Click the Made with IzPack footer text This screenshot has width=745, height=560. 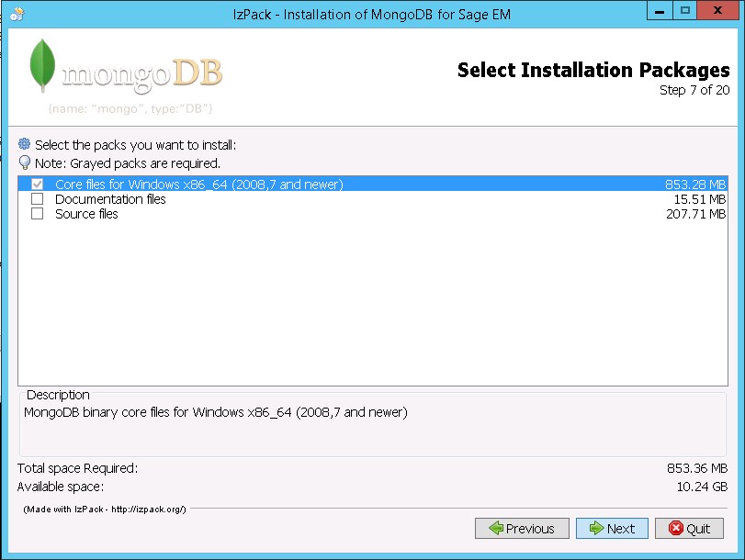click(105, 510)
